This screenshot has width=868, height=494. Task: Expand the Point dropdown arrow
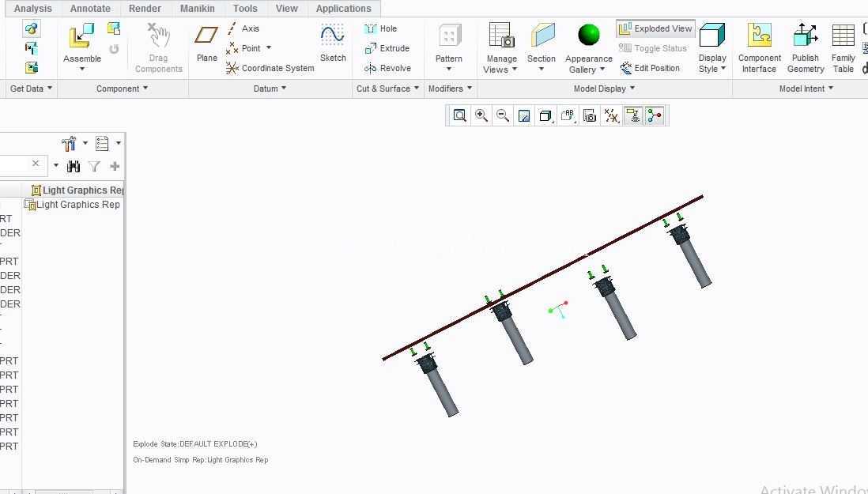(269, 48)
